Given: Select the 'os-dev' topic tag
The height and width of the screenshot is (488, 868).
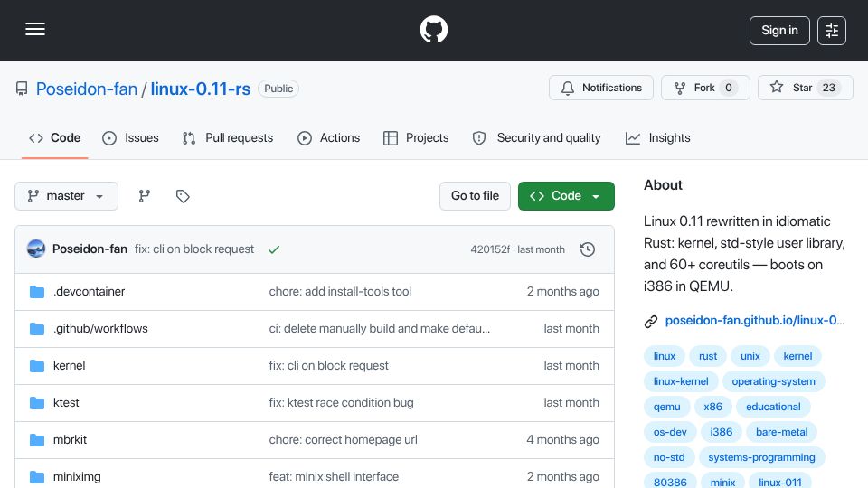Looking at the screenshot, I should point(670,432).
